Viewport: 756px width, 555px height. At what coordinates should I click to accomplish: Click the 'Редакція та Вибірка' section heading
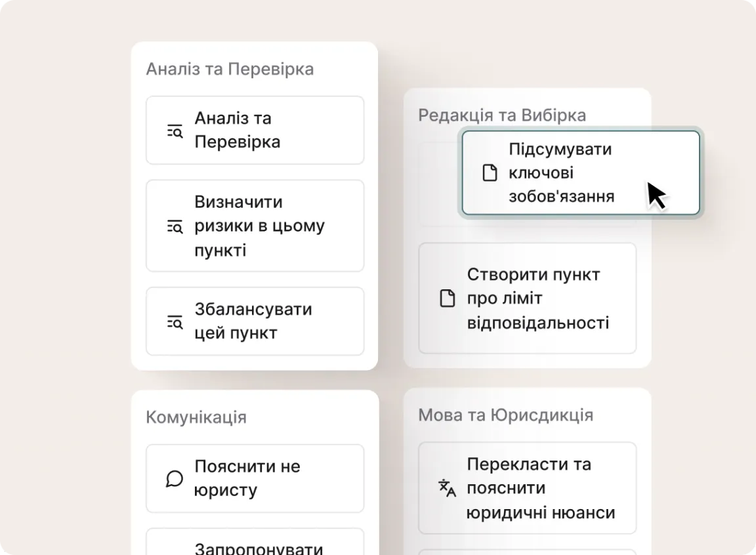click(x=502, y=115)
